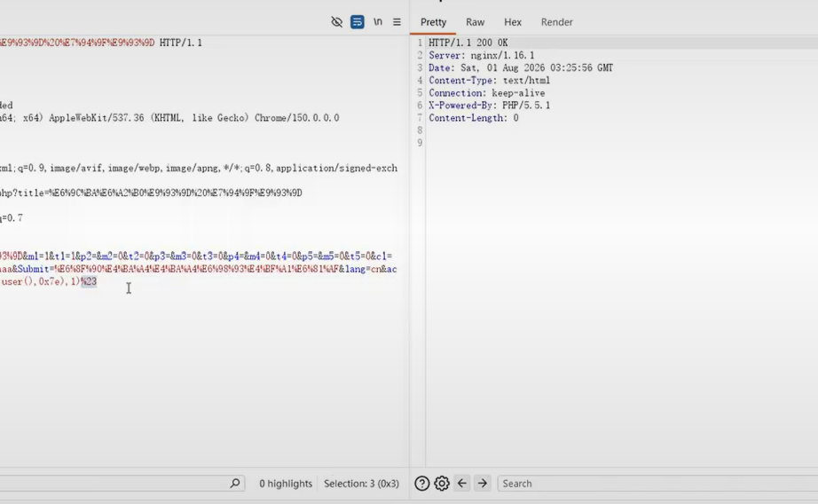Click the 'c1=' parameter in request body
Image resolution: width=818 pixels, height=504 pixels.
pyautogui.click(x=383, y=256)
